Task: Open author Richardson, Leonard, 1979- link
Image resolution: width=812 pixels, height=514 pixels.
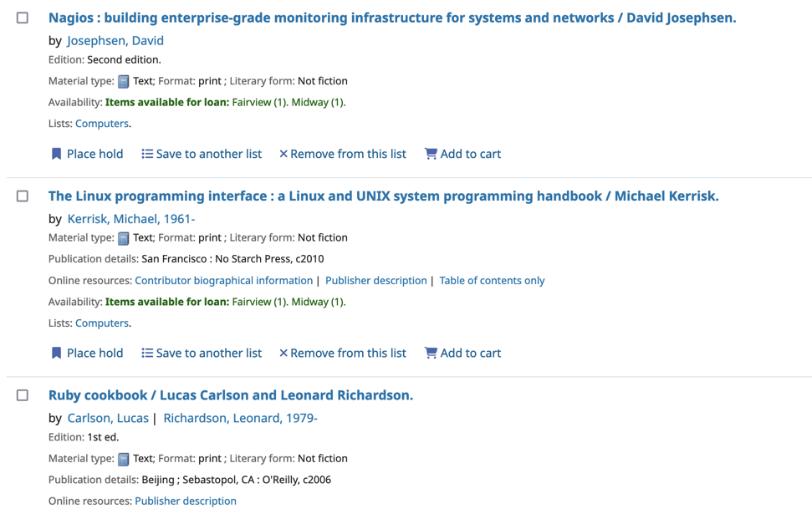Action: [240, 418]
